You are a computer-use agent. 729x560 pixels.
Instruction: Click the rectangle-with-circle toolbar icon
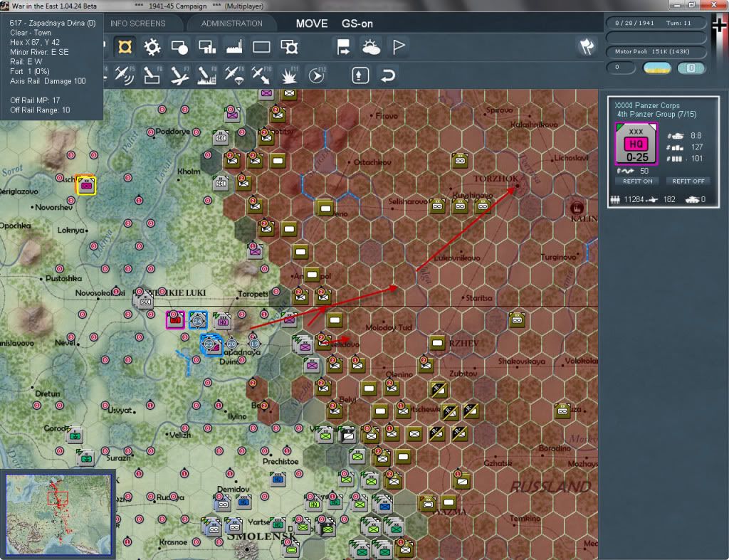[x=179, y=47]
